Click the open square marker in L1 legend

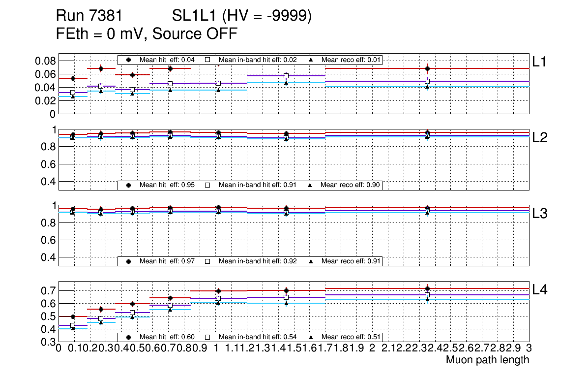click(x=207, y=60)
